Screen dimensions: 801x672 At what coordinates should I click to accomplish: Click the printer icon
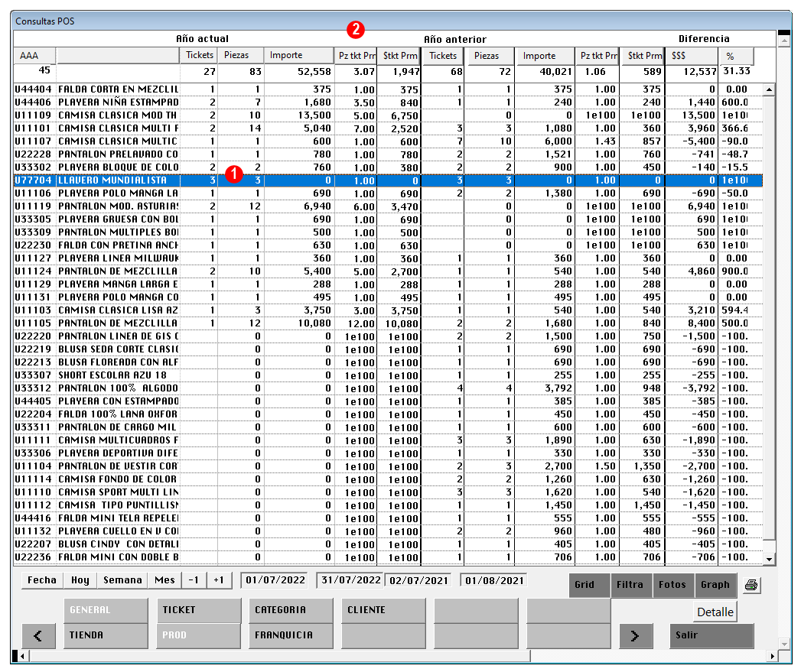751,585
